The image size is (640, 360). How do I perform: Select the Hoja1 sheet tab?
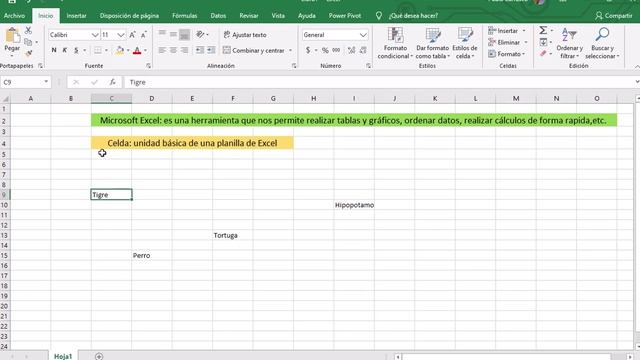(63, 356)
